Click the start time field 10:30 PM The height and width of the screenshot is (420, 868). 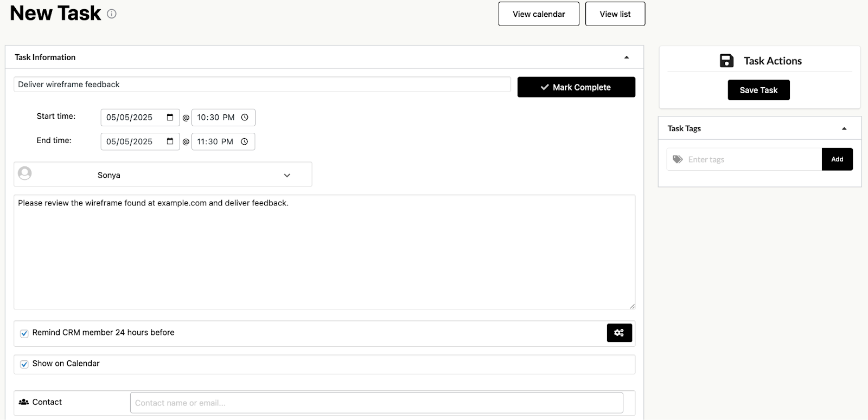(223, 117)
